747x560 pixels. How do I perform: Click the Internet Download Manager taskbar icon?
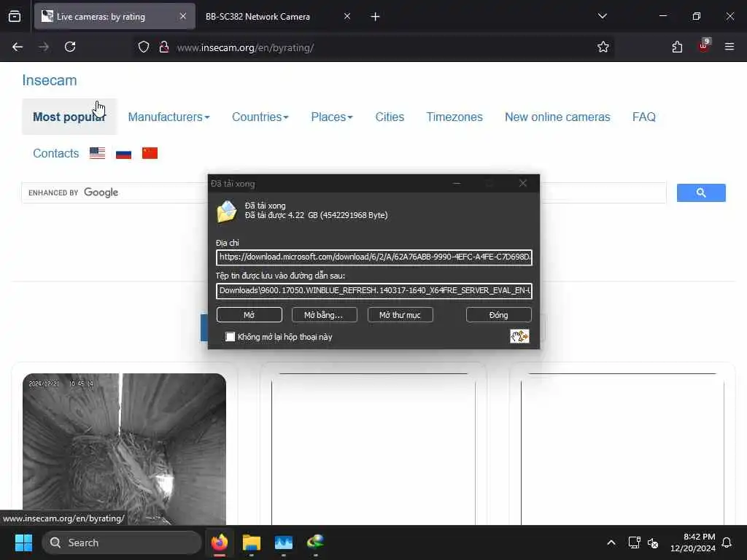coord(315,542)
